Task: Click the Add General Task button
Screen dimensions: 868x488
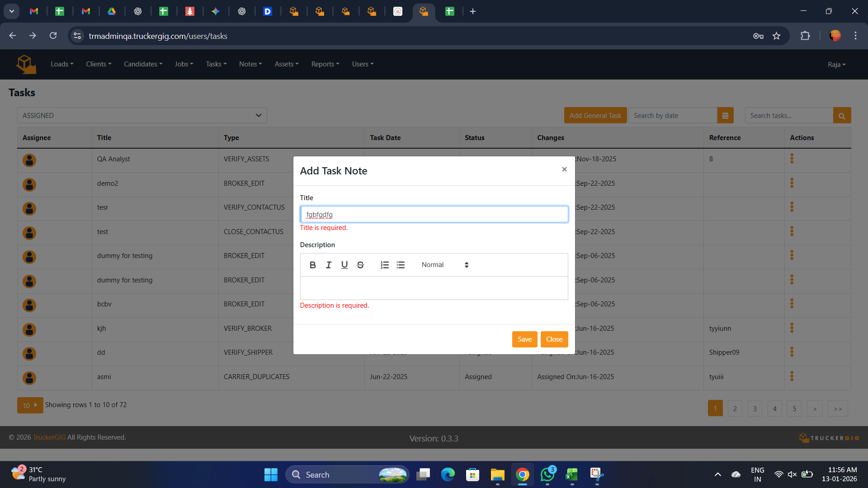Action: (595, 116)
